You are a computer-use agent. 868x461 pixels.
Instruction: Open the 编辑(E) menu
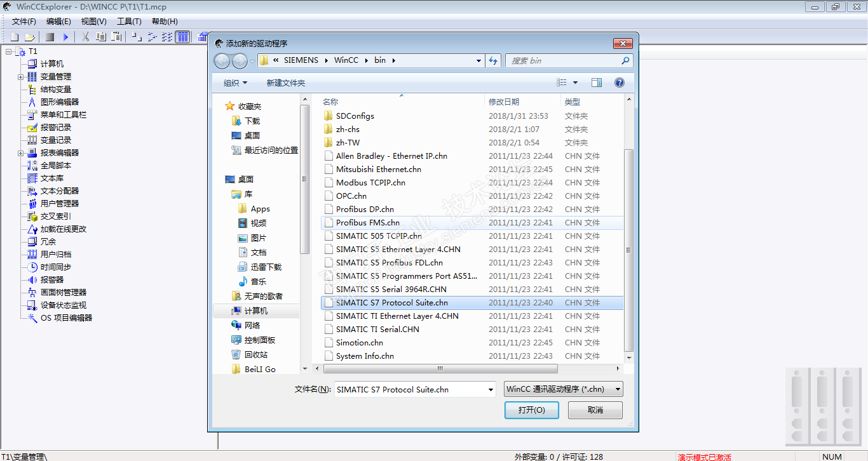58,22
